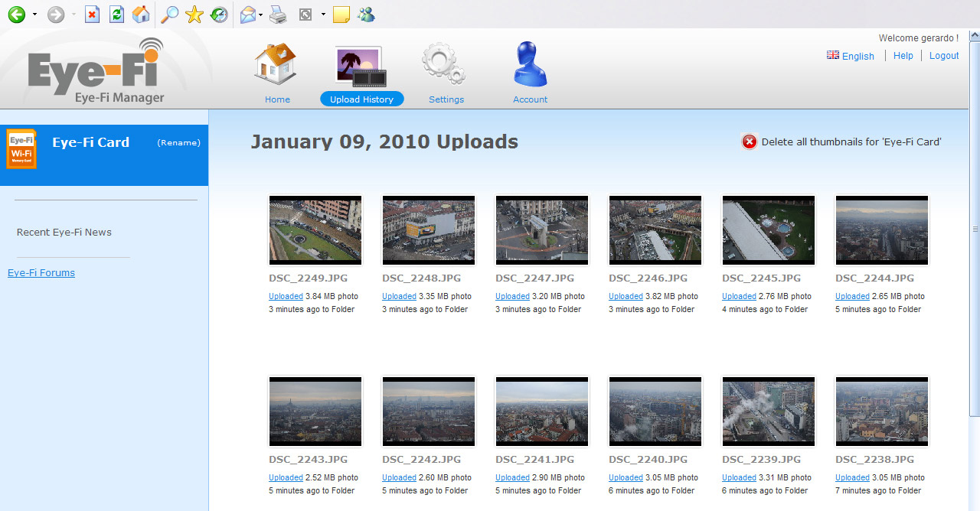This screenshot has width=980, height=511.
Task: Open thumbnail of DSC_2248.JPG
Action: click(x=428, y=230)
